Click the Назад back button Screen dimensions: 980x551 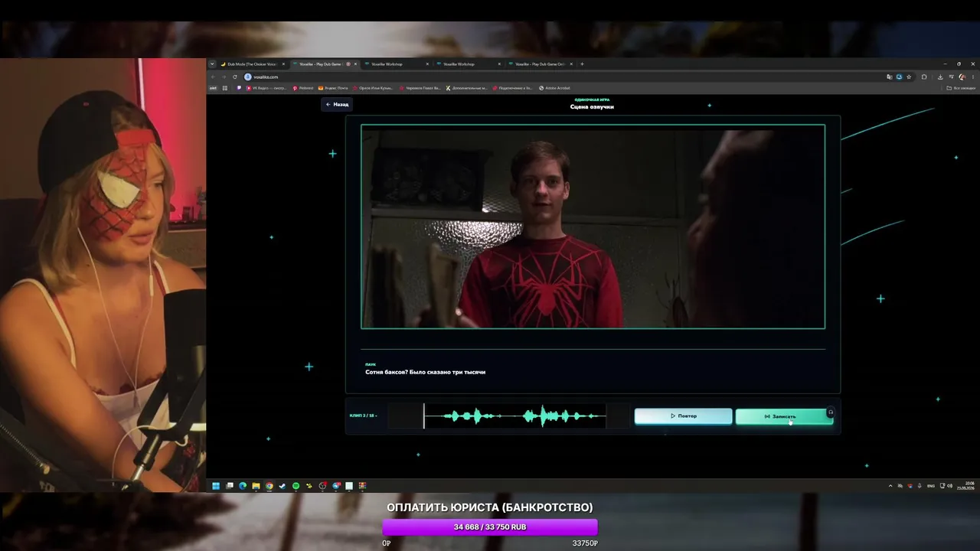(337, 104)
